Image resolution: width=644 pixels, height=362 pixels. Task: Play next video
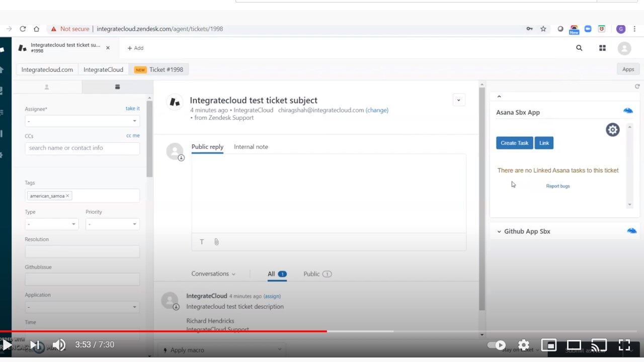[34, 345]
